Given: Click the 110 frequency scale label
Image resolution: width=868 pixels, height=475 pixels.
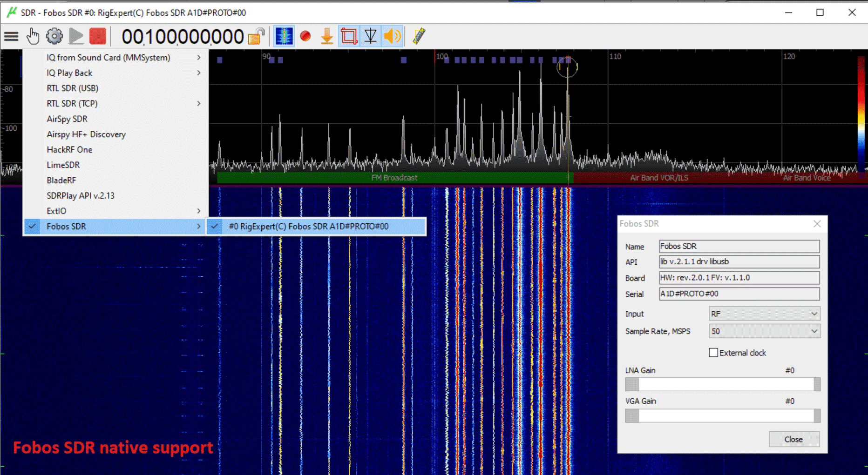Looking at the screenshot, I should [615, 56].
